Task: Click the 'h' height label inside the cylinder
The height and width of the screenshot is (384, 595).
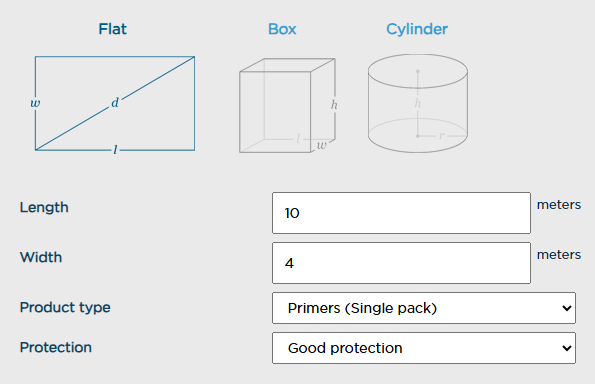Action: coord(418,103)
